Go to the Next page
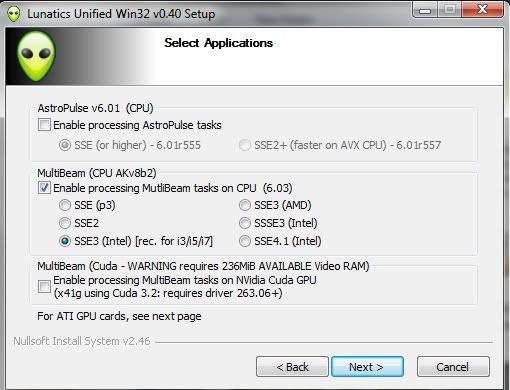 pyautogui.click(x=367, y=367)
